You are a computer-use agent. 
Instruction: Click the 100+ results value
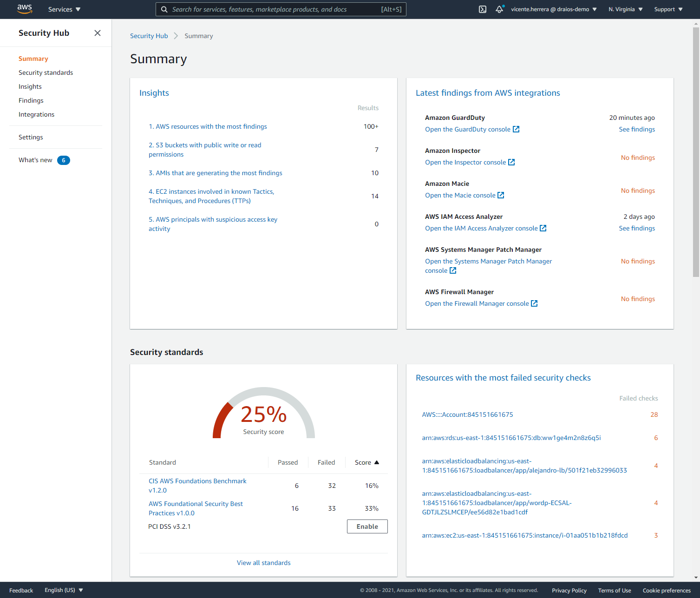tap(371, 126)
